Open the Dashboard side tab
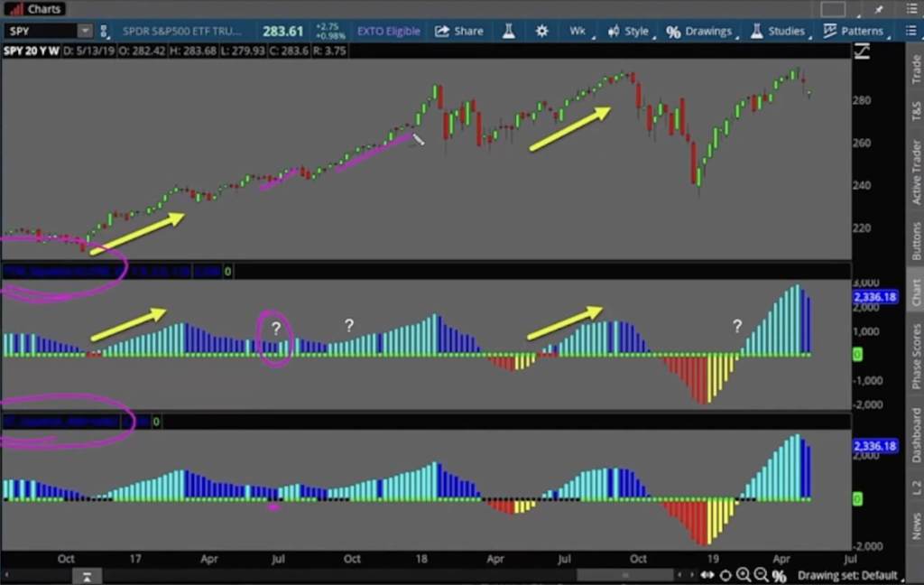 coord(915,435)
